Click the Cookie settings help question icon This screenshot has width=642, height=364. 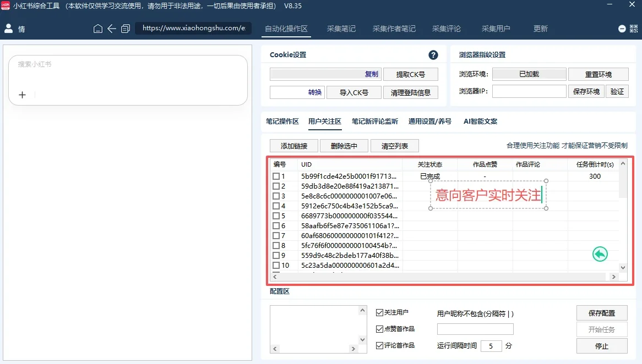point(433,55)
